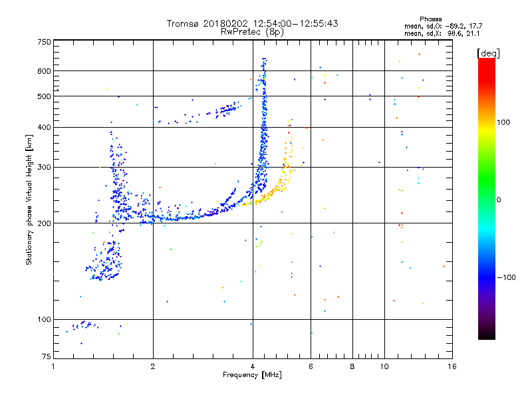The image size is (532, 399).
Task: Click the 200 km height tick label
Action: (44, 223)
